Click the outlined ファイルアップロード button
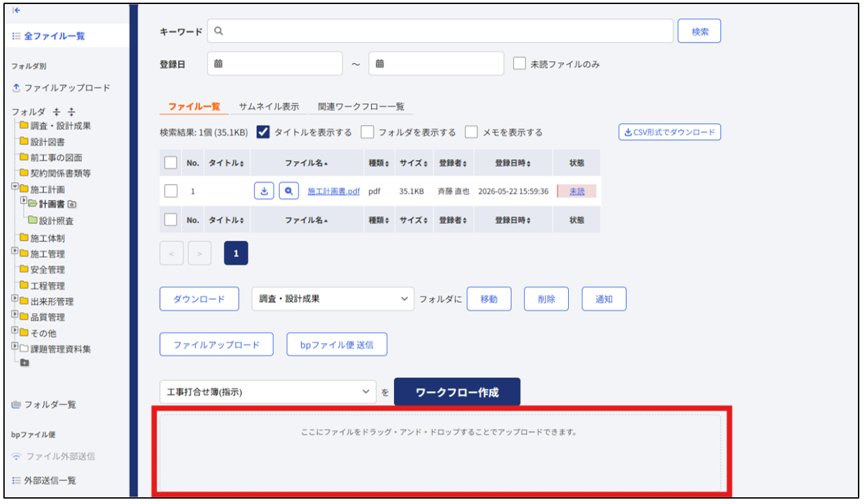This screenshot has height=504, width=864. (217, 344)
